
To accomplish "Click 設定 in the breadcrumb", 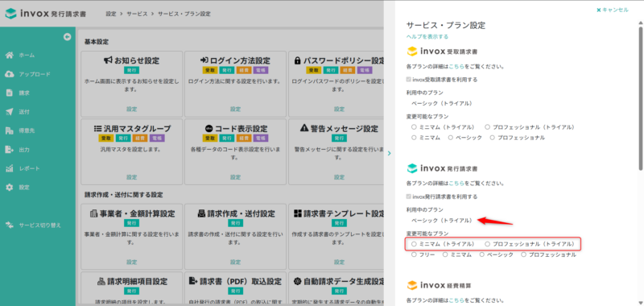I will pyautogui.click(x=111, y=14).
